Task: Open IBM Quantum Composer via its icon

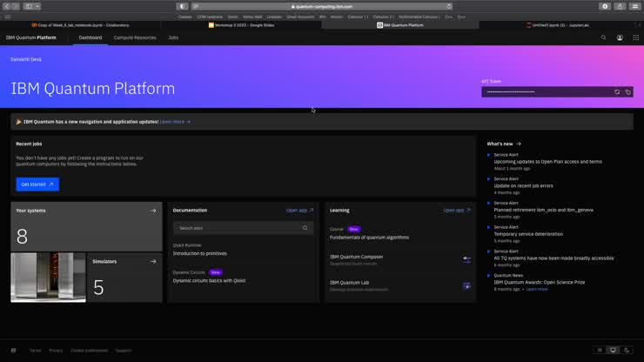Action: pos(466,258)
